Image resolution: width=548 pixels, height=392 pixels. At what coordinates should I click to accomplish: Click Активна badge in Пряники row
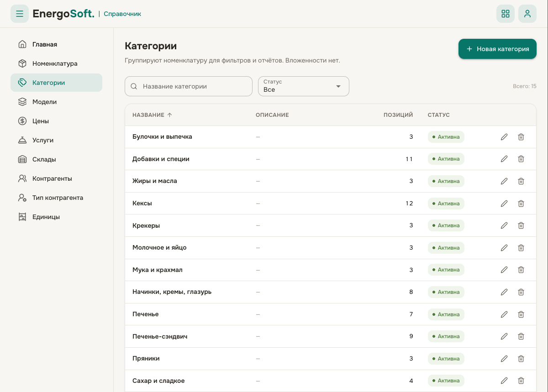pos(446,359)
